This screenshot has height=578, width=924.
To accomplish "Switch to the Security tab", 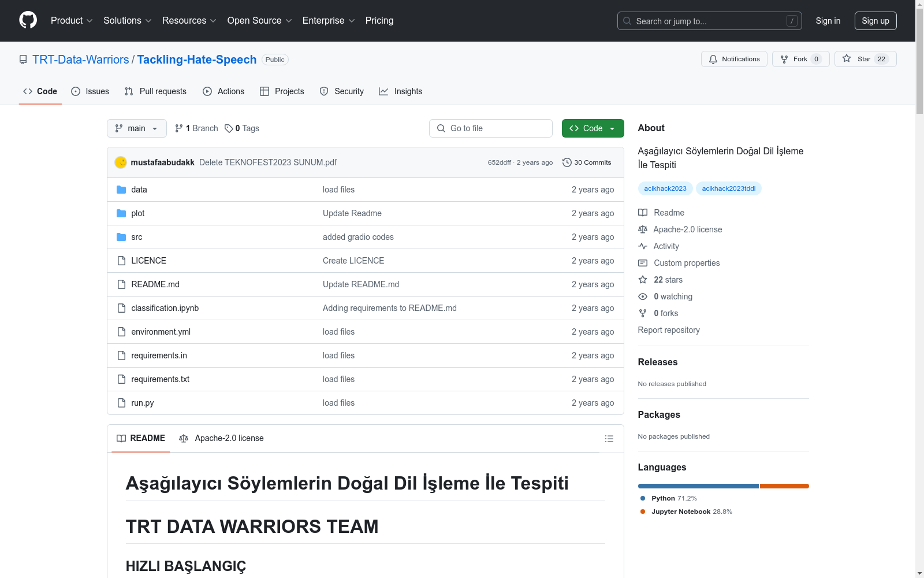I will click(342, 91).
